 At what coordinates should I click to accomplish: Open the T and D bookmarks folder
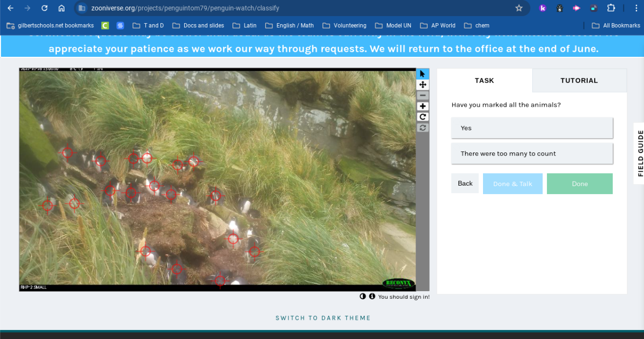point(148,25)
